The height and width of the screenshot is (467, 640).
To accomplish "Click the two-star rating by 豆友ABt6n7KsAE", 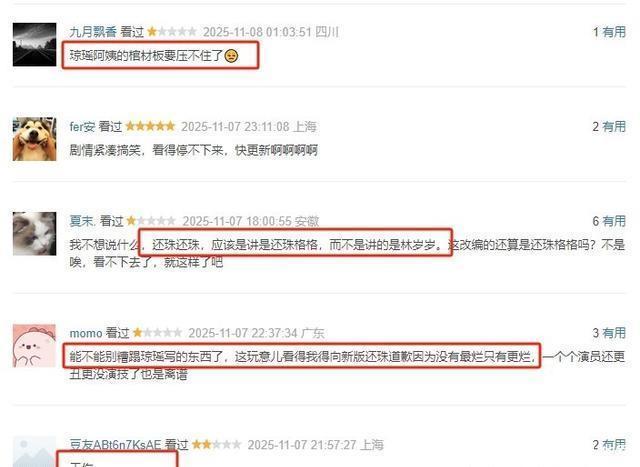I will coord(216,444).
